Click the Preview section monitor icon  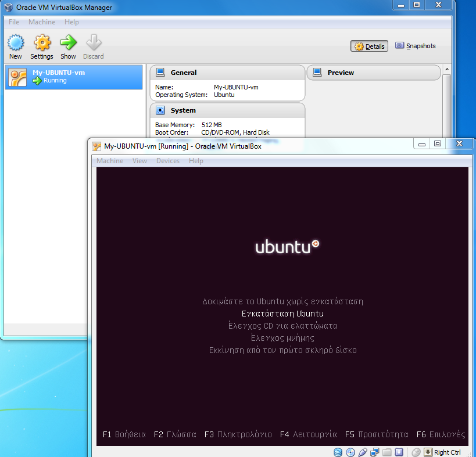317,72
